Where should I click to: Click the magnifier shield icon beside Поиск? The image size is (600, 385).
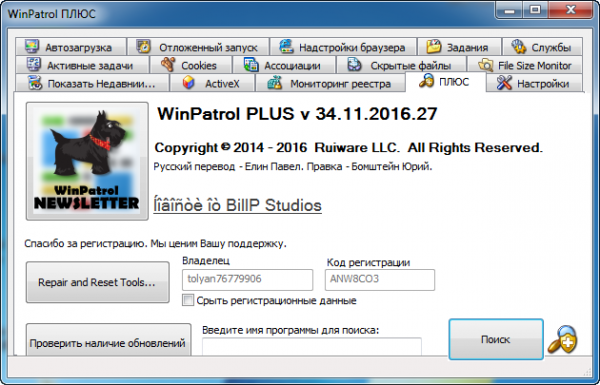pos(562,339)
